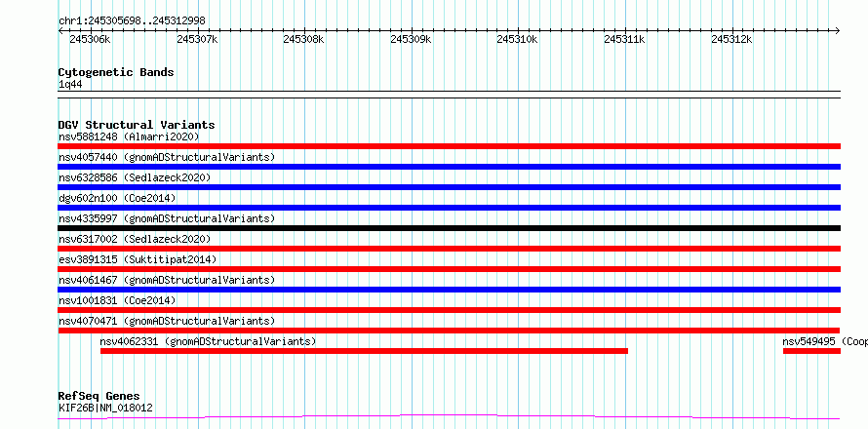Open the nsv549495 variant label
Image resolution: width=868 pixels, height=429 pixels.
coord(825,341)
